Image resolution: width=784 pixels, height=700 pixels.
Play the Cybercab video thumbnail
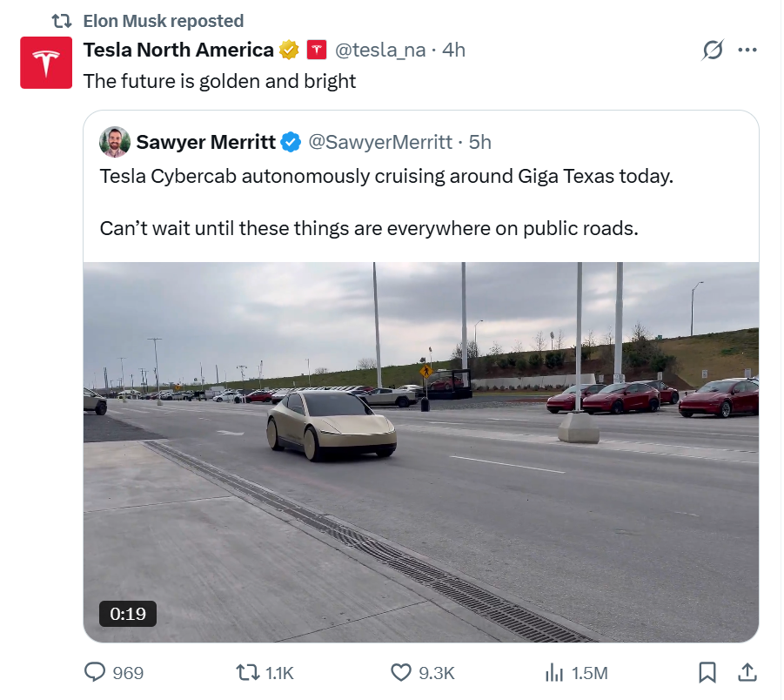click(421, 452)
